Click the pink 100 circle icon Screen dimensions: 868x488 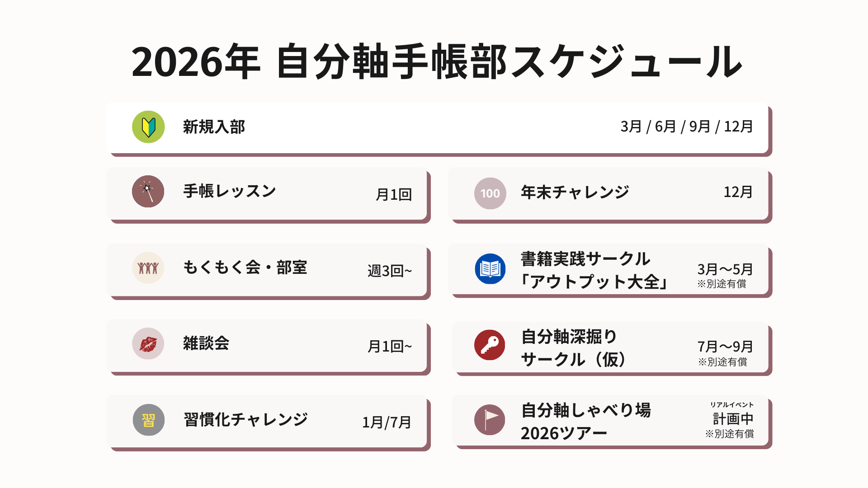pos(490,193)
